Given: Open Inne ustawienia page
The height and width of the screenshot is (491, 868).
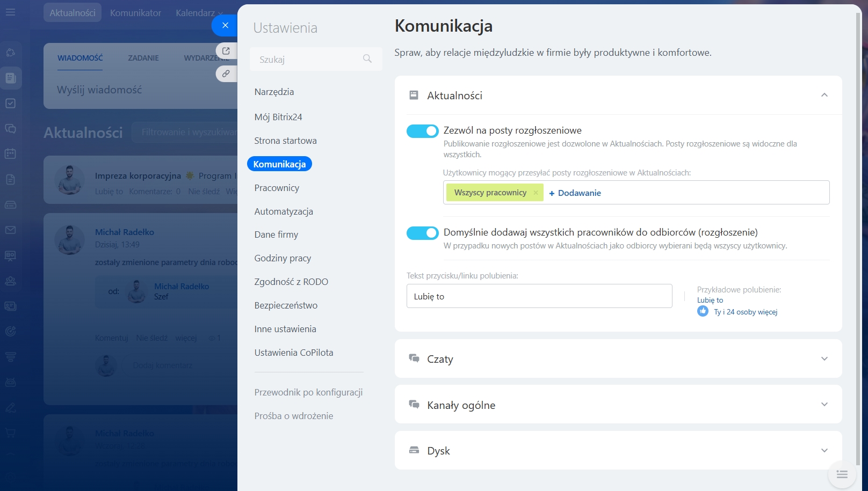Looking at the screenshot, I should pos(285,329).
